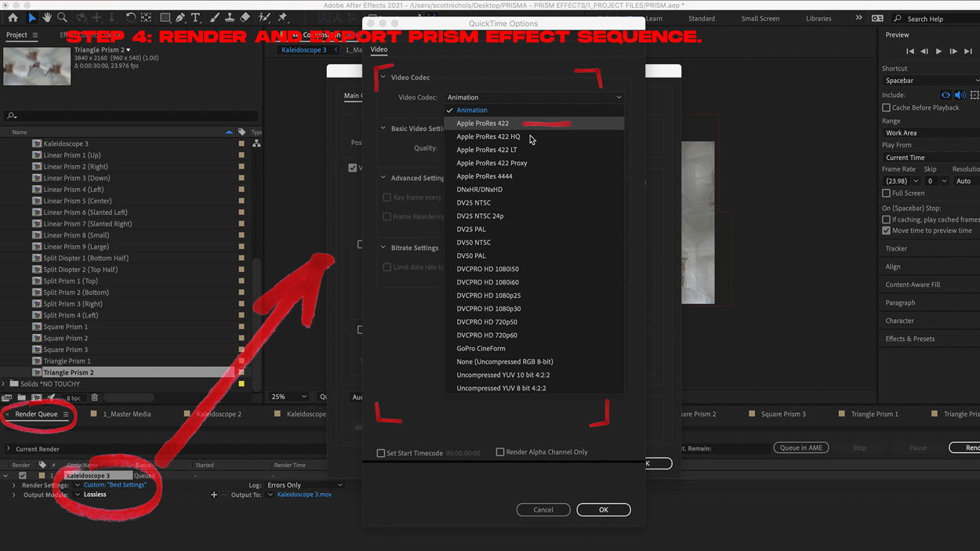This screenshot has width=980, height=551.
Task: Open the Render Queue panel menu
Action: [x=66, y=414]
